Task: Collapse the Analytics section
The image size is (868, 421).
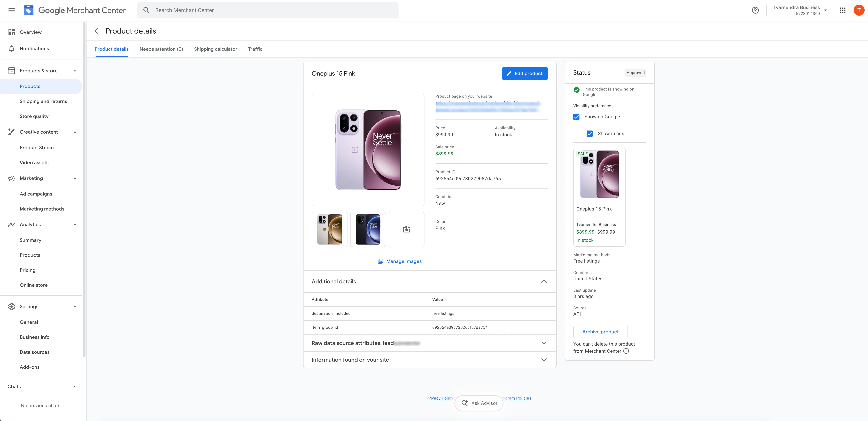Action: [x=75, y=224]
